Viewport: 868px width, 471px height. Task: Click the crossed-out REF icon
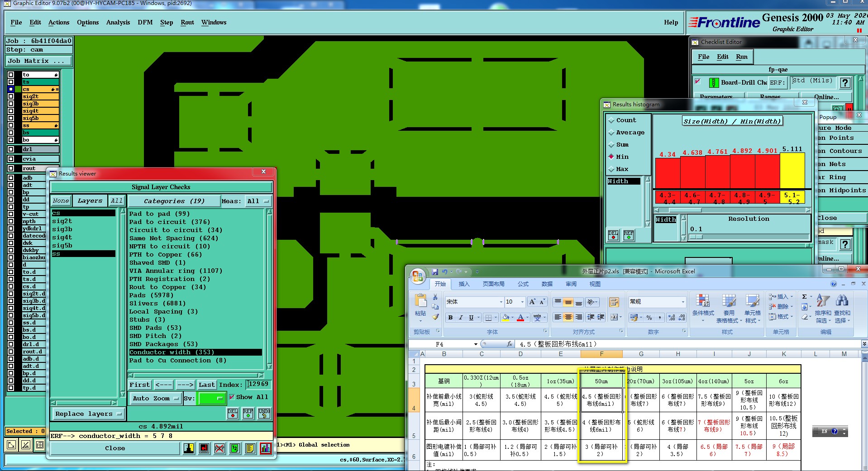pos(219,448)
